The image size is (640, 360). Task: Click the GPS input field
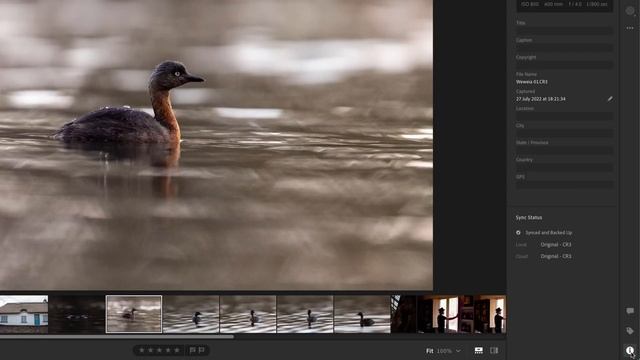(564, 185)
